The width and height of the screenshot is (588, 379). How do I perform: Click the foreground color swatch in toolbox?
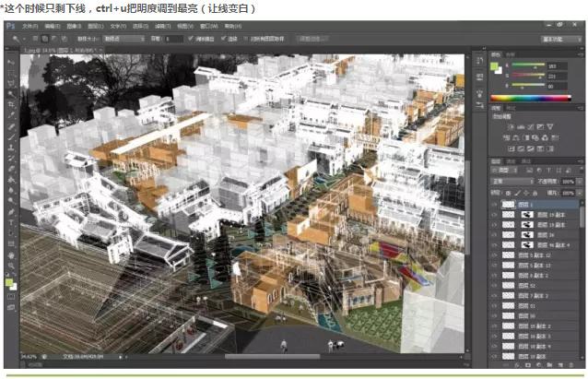[x=9, y=282]
